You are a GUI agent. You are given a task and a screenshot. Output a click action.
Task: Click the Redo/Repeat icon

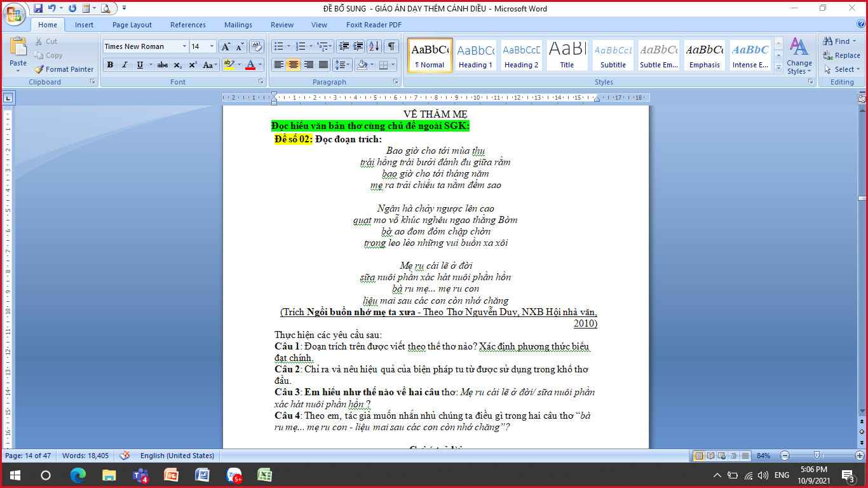tap(72, 8)
